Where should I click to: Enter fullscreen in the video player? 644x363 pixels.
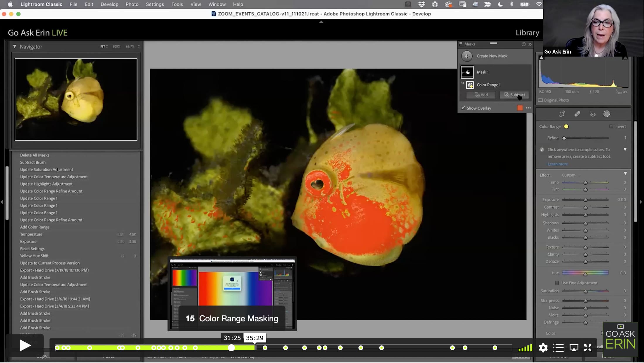click(588, 348)
